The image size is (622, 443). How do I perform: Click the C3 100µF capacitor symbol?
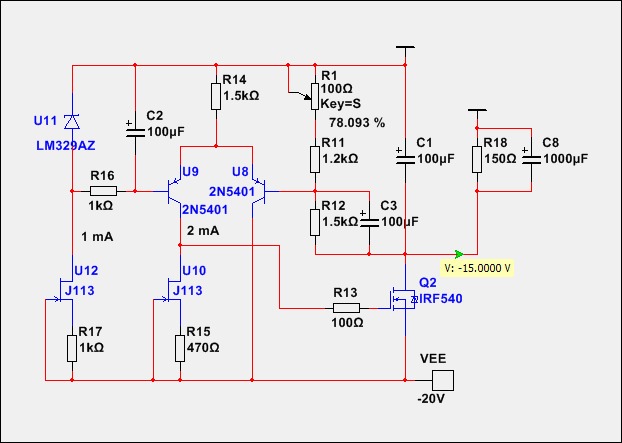click(369, 221)
